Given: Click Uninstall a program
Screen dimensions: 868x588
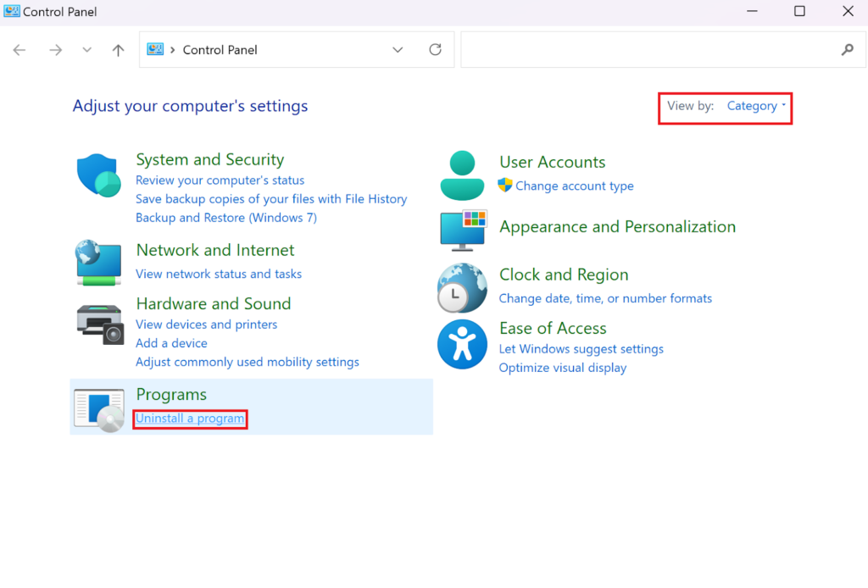Looking at the screenshot, I should (x=190, y=419).
